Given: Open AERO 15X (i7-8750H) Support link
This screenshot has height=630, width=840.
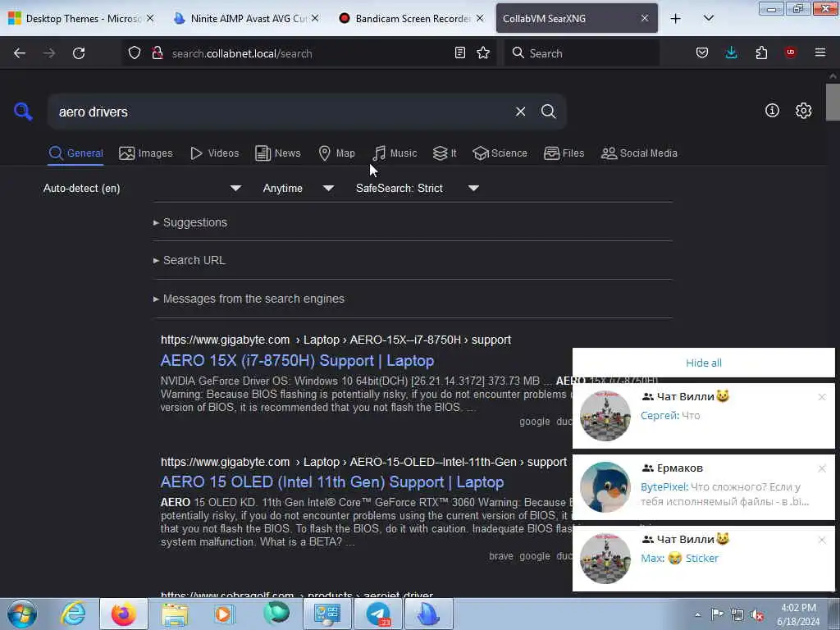Looking at the screenshot, I should click(297, 361).
